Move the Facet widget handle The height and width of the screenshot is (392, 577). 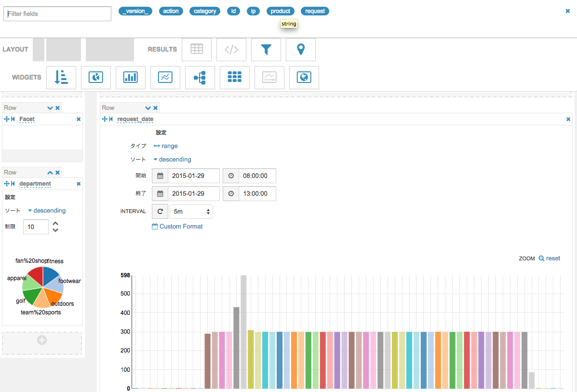point(6,119)
